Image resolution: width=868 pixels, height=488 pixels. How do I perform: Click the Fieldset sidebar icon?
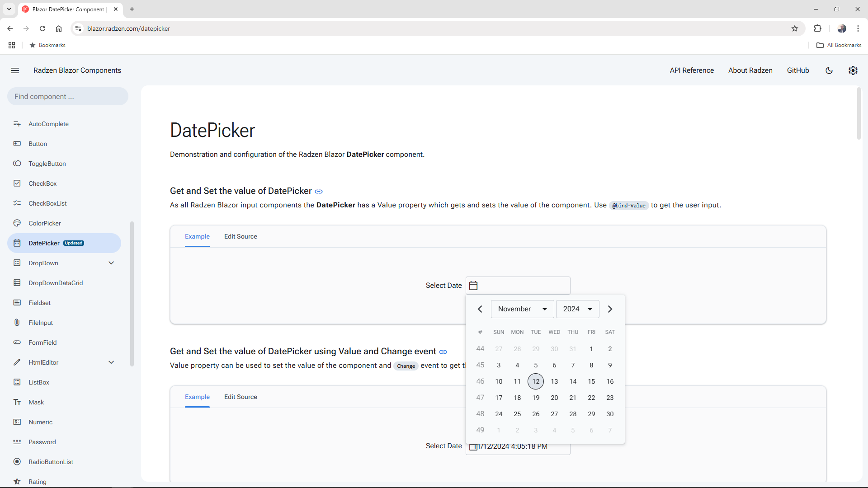(x=17, y=303)
